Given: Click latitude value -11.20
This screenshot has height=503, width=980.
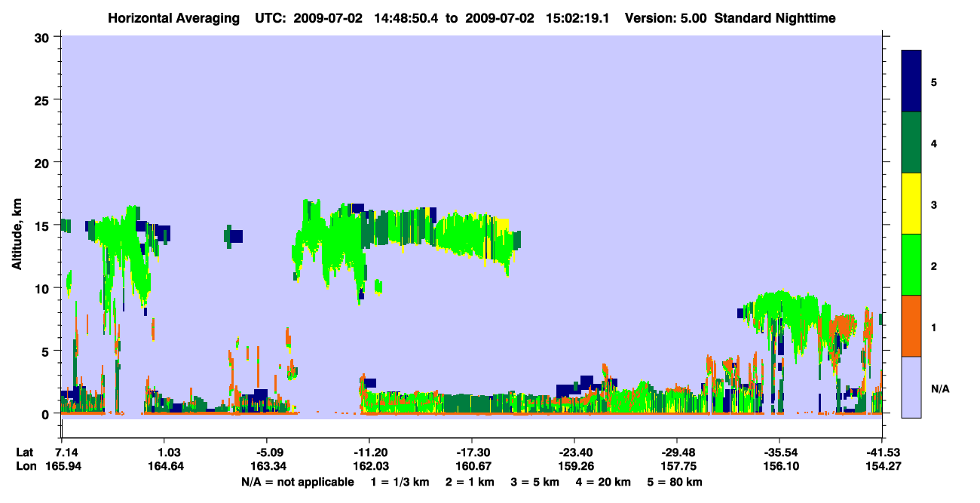Looking at the screenshot, I should click(369, 452).
